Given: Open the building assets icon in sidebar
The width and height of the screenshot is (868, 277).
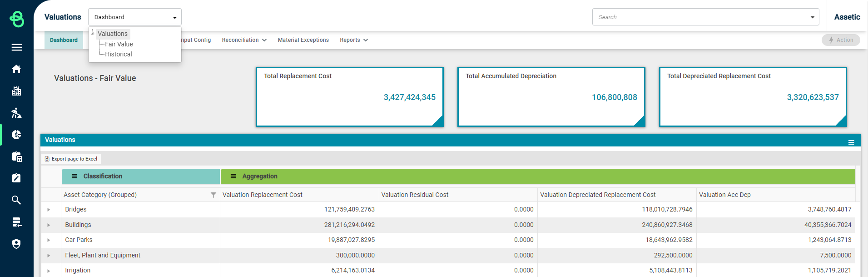Looking at the screenshot, I should click(16, 91).
